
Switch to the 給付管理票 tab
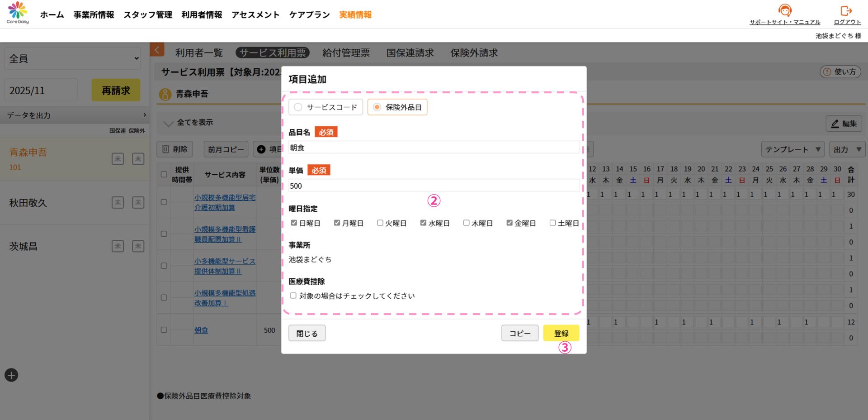[x=346, y=53]
